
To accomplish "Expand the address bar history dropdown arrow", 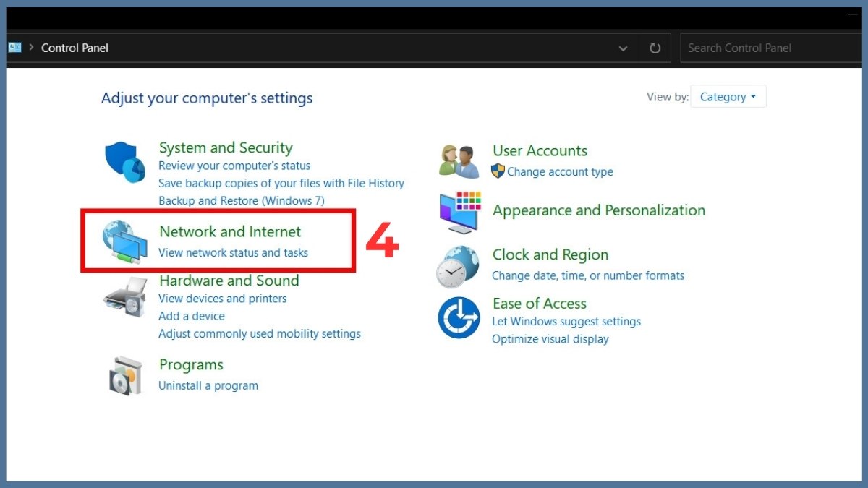I will click(x=623, y=48).
